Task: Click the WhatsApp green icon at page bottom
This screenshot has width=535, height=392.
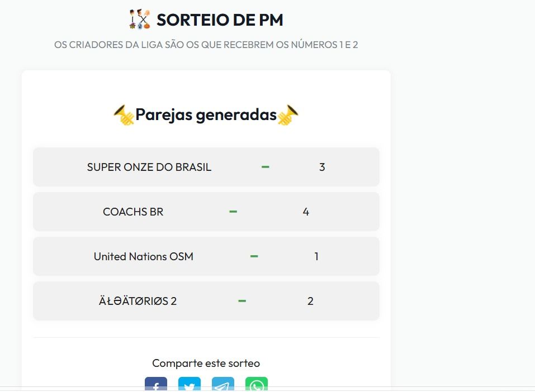Action: tap(257, 385)
